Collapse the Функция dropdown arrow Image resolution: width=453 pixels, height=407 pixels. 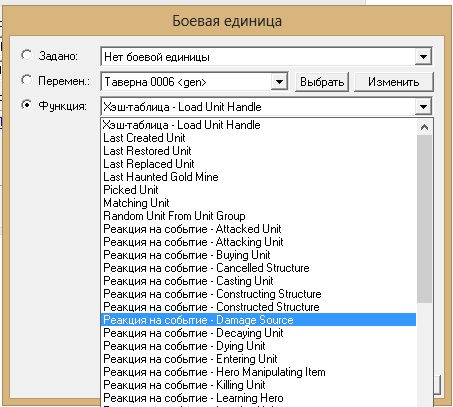[x=423, y=107]
